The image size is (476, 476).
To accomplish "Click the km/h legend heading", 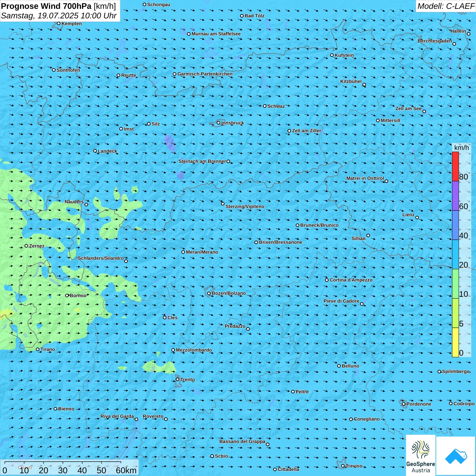I will [x=461, y=148].
